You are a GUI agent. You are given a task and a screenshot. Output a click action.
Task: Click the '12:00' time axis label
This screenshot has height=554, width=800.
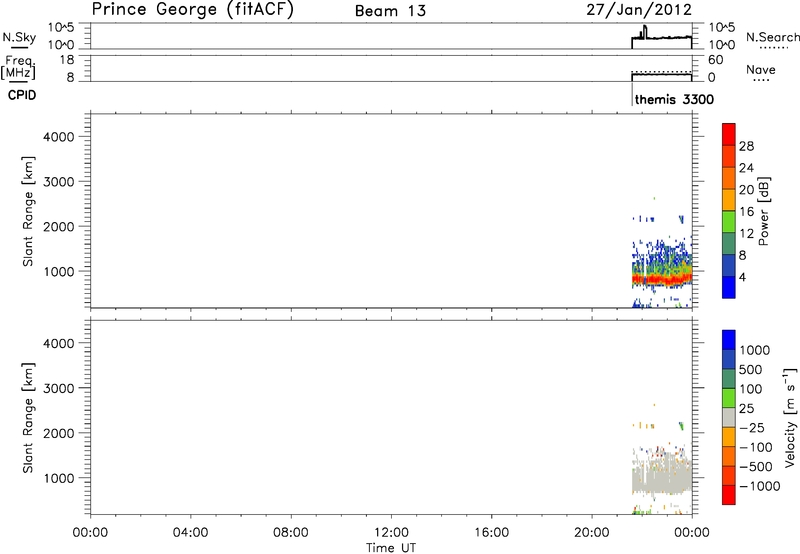pyautogui.click(x=391, y=533)
